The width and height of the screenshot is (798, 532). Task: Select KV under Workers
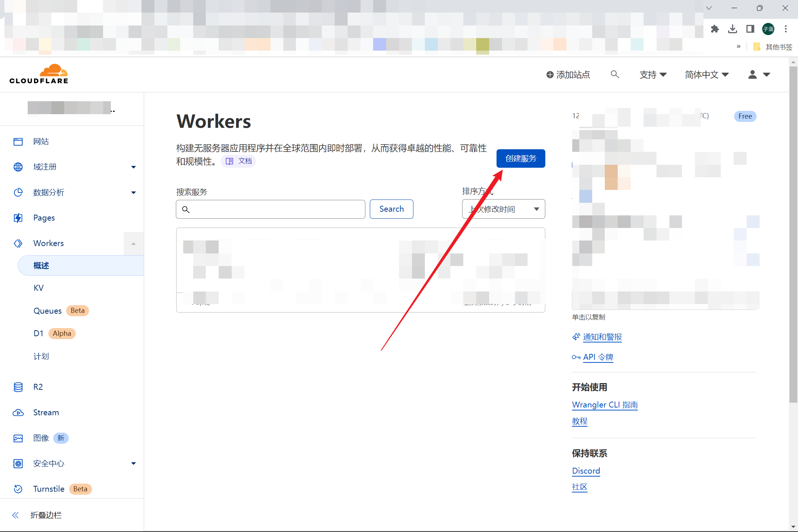[x=38, y=288]
